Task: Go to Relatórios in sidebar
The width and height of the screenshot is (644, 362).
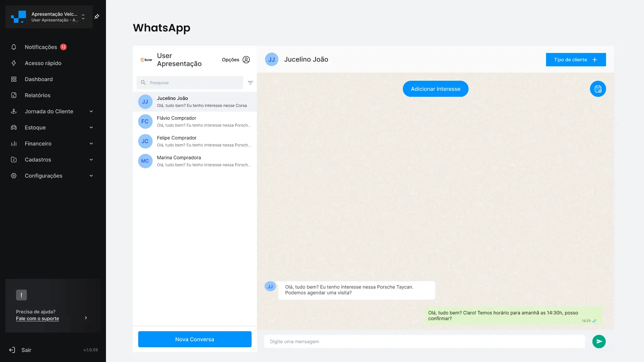Action: click(37, 95)
